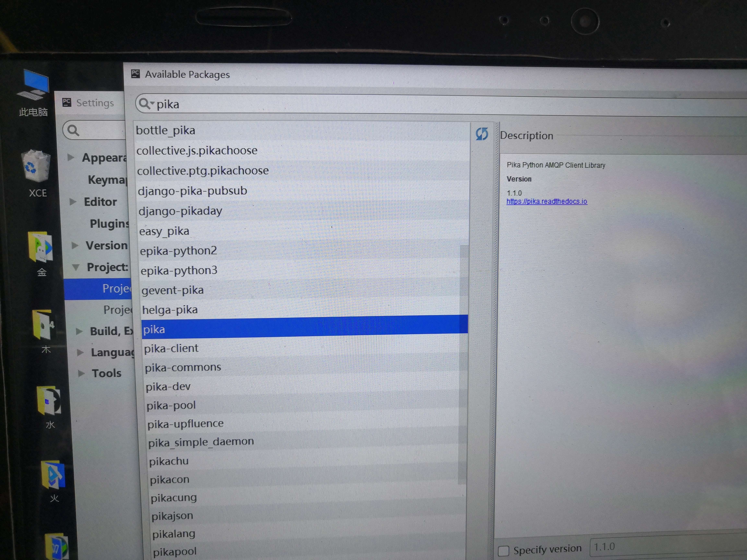Click the reload packages list icon

pos(482,134)
